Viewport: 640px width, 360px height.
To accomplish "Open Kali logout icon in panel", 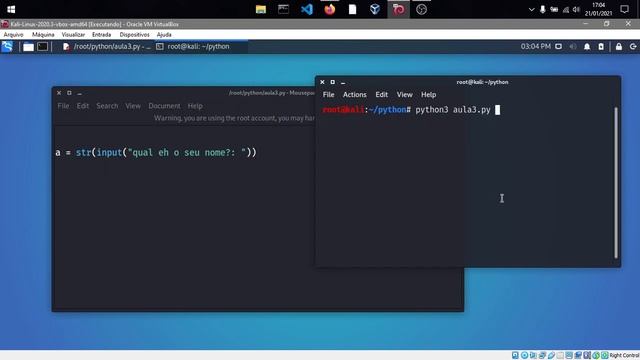I will pos(633,47).
